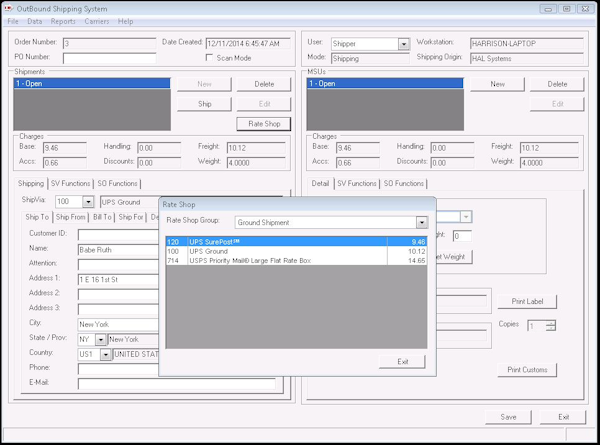Click the Phone input field
This screenshot has height=445, width=600.
pos(118,369)
